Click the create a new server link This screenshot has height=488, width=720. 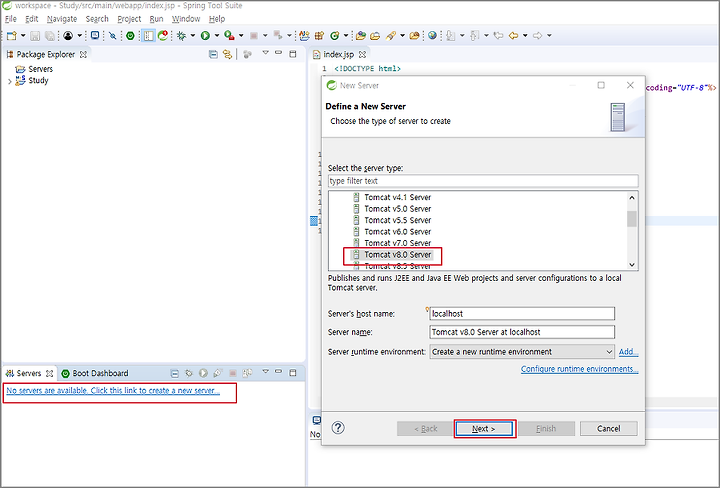pos(113,391)
